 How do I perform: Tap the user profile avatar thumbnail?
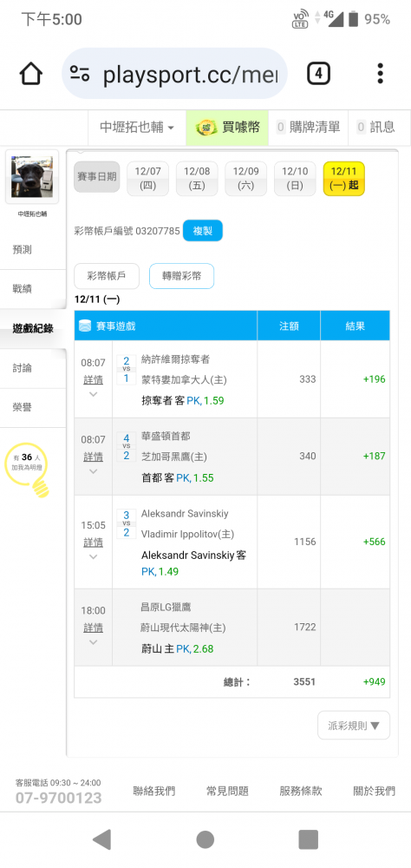[x=32, y=176]
